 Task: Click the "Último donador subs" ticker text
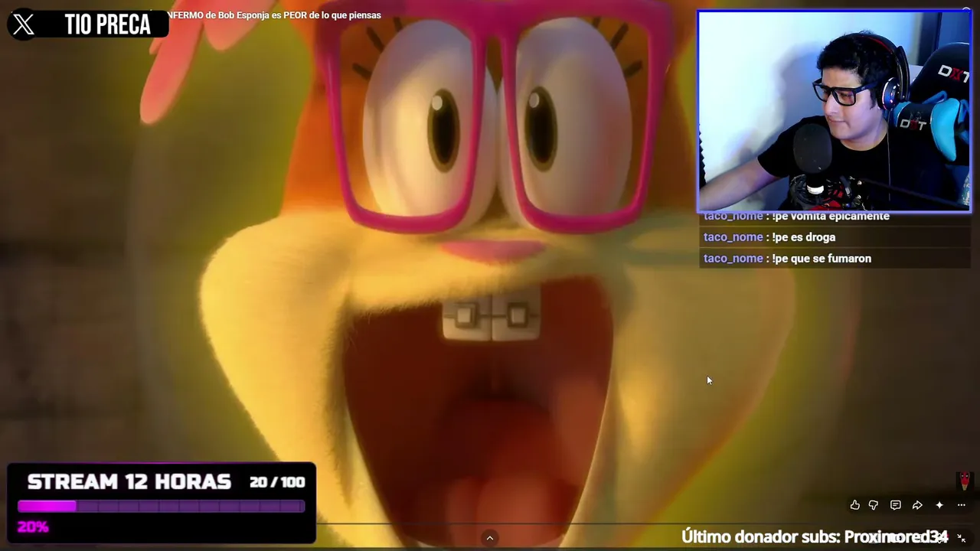815,537
